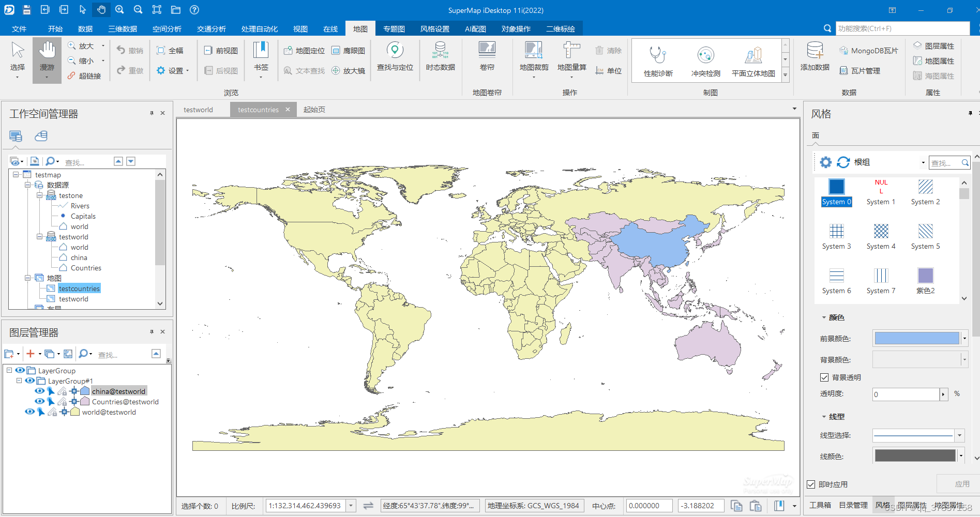Open the 目录管理 bottom panel tab
This screenshot has width=980, height=517.
pyautogui.click(x=853, y=505)
